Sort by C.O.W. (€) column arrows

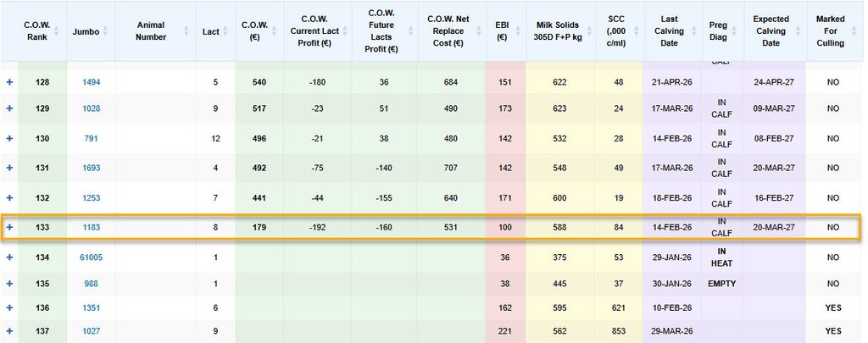click(x=275, y=31)
